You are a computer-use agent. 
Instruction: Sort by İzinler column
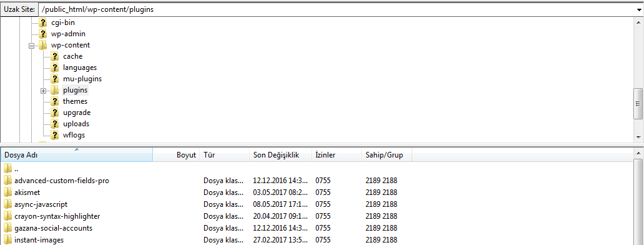click(x=336, y=155)
